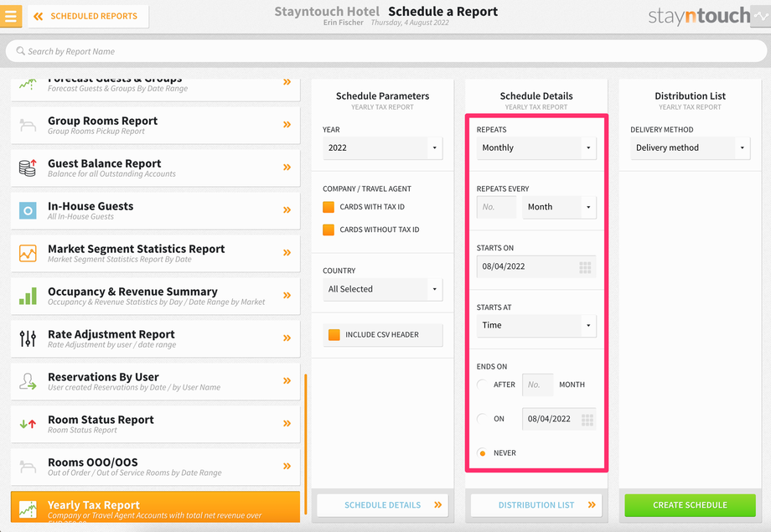The image size is (771, 532).
Task: Open the Repeats Monthly dropdown
Action: 536,148
